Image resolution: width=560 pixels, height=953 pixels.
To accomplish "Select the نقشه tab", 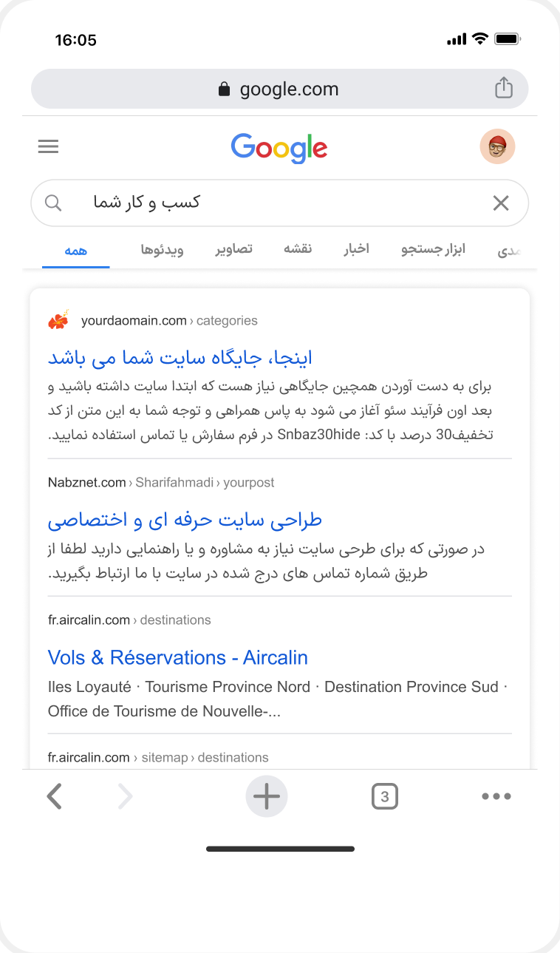I will pyautogui.click(x=298, y=248).
